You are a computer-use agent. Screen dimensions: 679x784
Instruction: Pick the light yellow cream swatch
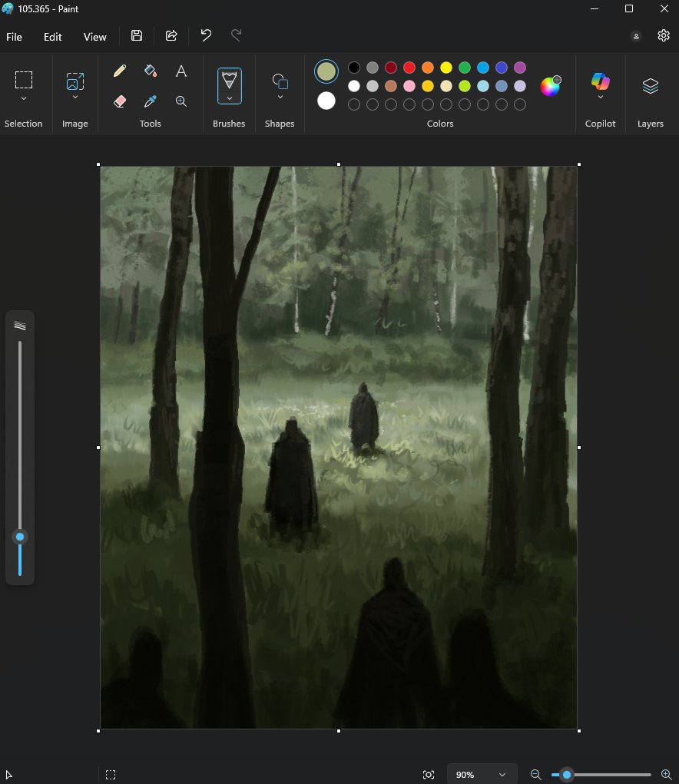446,86
